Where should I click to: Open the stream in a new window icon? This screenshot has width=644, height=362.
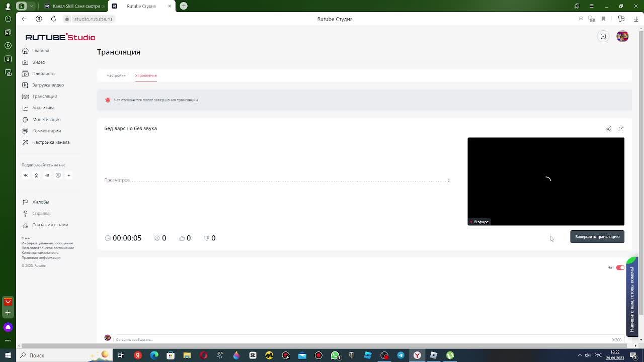[621, 129]
